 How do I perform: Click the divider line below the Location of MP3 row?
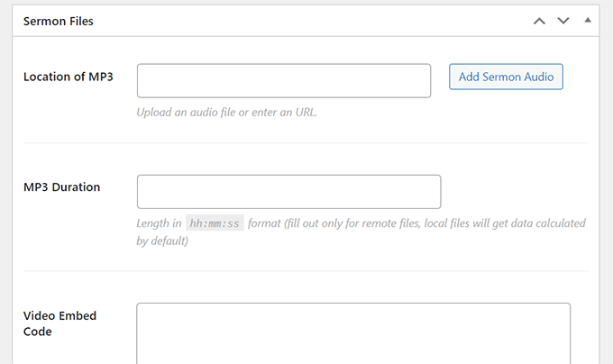(306, 142)
